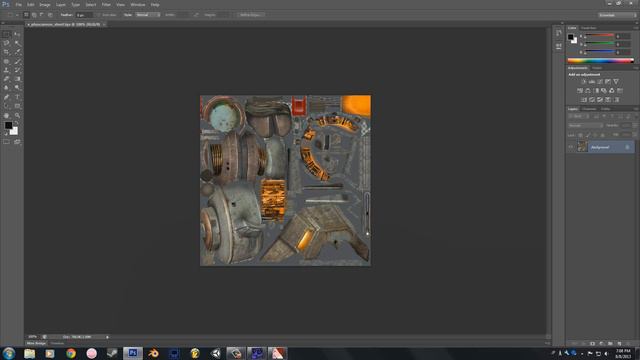640x360 pixels.
Task: Select the Pen tool
Action: (7, 97)
